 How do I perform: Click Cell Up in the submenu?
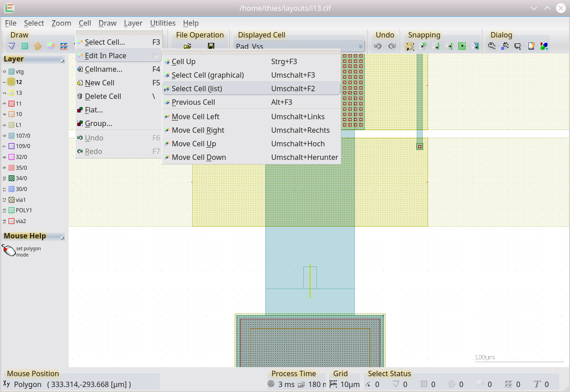pos(251,61)
